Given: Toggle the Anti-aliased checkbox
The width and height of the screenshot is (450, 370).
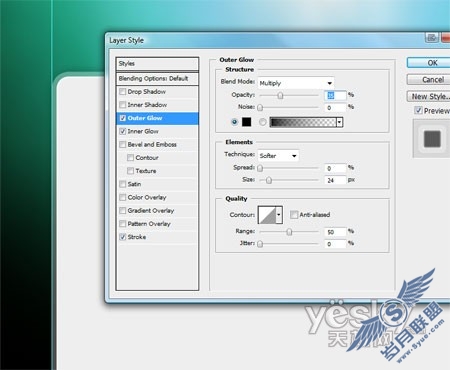Looking at the screenshot, I should click(294, 215).
